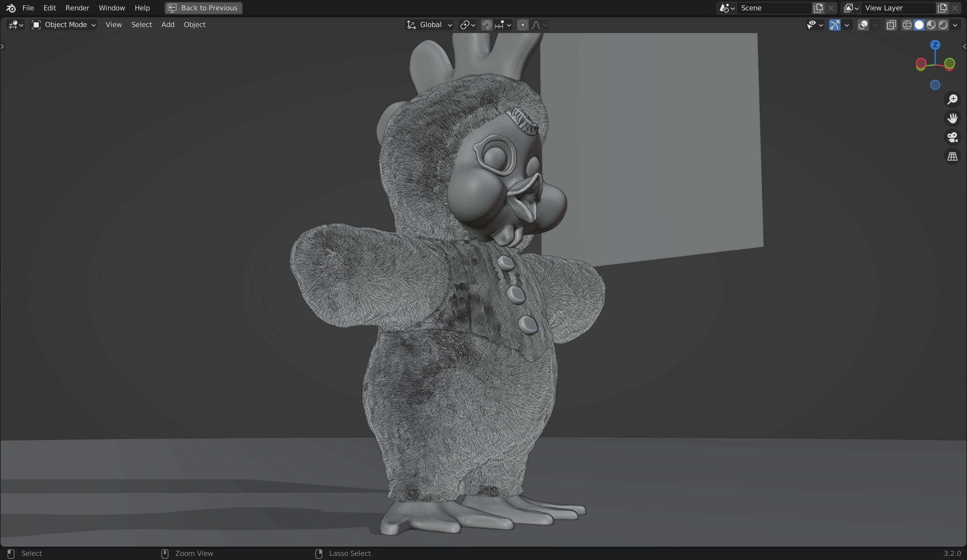
Task: Open the viewport View menu
Action: click(x=114, y=25)
